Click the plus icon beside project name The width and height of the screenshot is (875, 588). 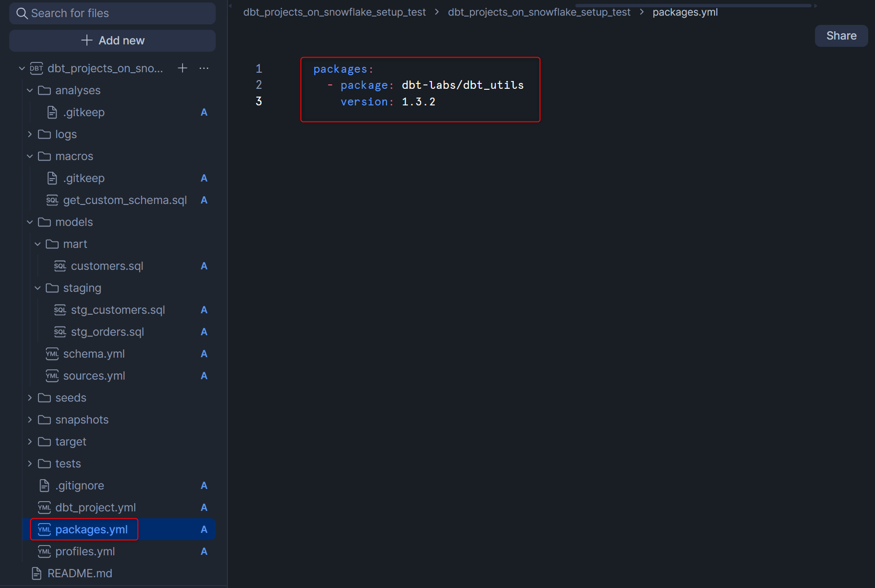point(183,68)
